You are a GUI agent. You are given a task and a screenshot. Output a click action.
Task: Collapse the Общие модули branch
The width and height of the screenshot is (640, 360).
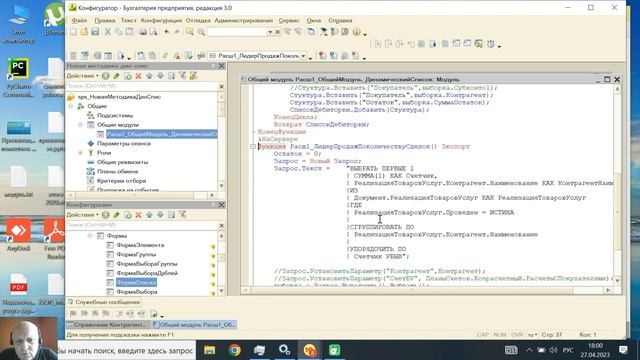(x=80, y=125)
